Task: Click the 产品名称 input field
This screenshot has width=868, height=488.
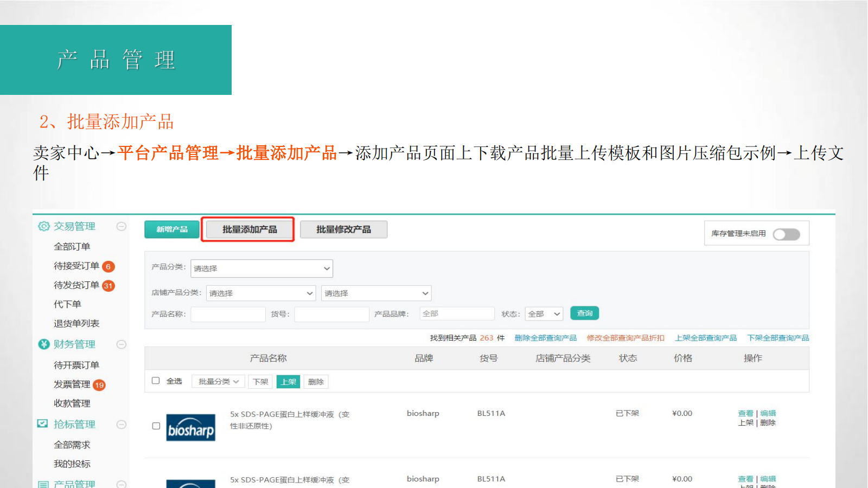Action: click(x=228, y=314)
